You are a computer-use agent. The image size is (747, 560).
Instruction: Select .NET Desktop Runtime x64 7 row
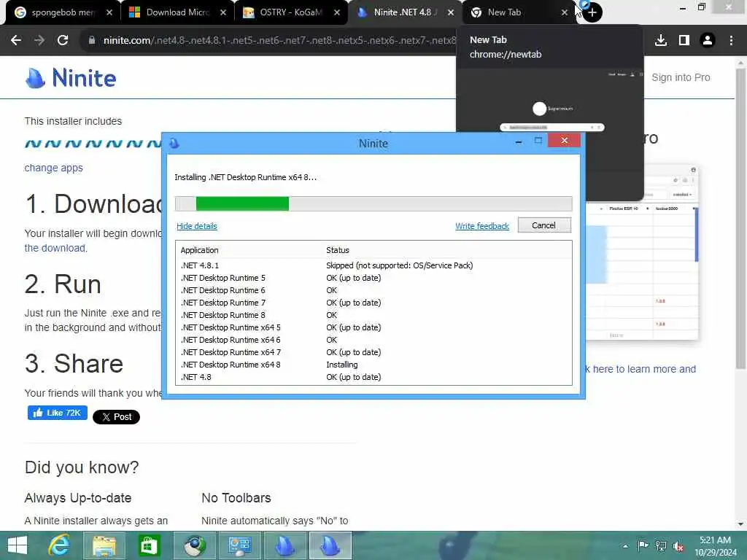coord(373,352)
